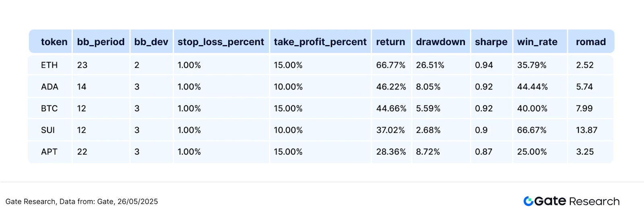The height and width of the screenshot is (221, 644).
Task: Select the drawdown column header
Action: coord(440,42)
